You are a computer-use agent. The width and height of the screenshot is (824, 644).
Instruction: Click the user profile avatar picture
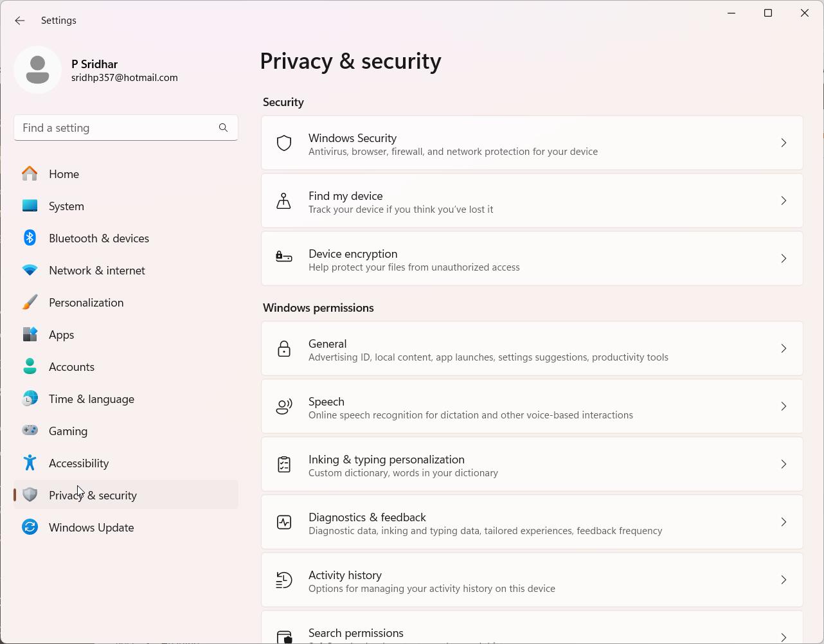point(38,69)
